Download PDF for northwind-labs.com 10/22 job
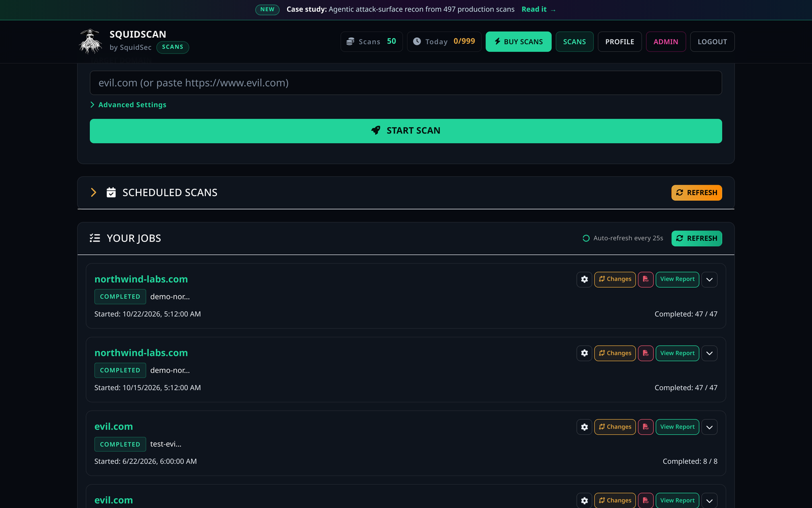This screenshot has width=812, height=508. 646,279
